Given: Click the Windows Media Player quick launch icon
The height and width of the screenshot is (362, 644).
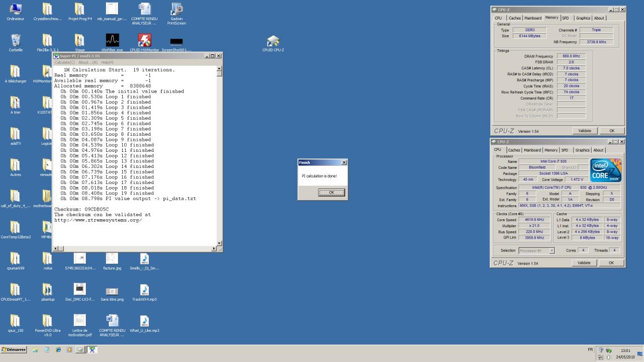Looking at the screenshot, I should coord(69,350).
